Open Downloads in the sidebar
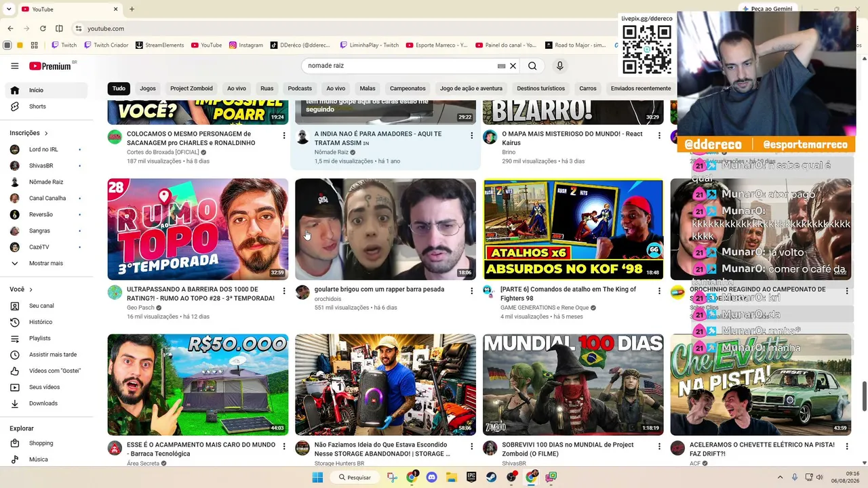 click(x=46, y=403)
